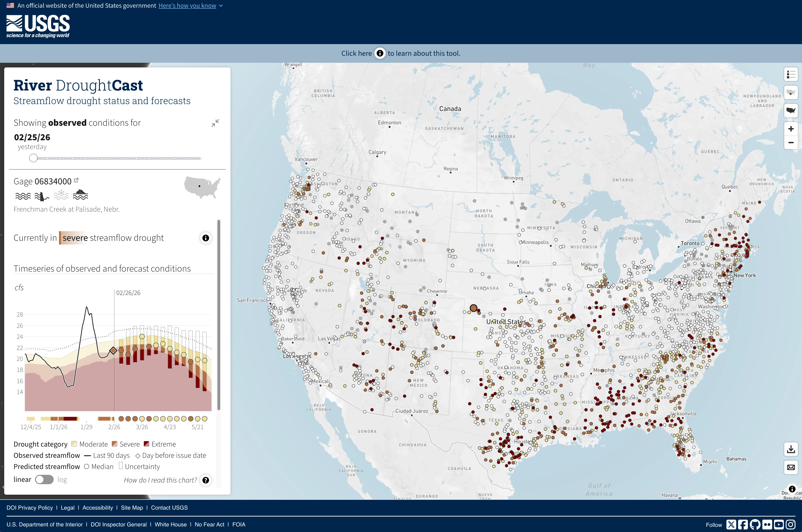Viewport: 802px width, 532px height.
Task: Click the US flag icon
Action: click(x=10, y=5)
